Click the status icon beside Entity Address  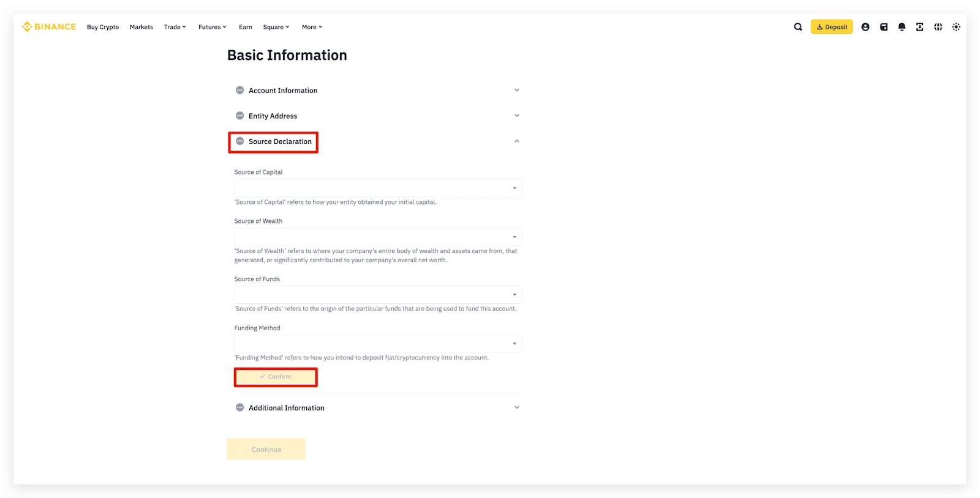(240, 116)
